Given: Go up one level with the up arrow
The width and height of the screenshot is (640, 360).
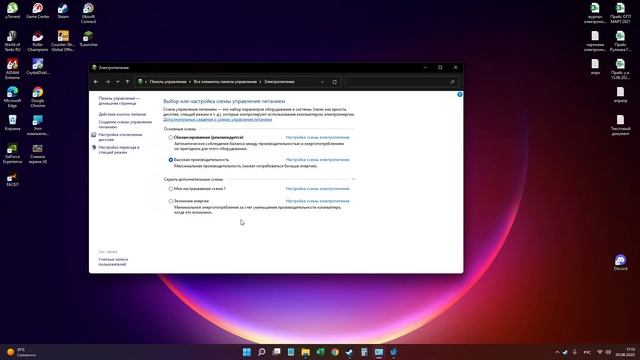Looking at the screenshot, I should pos(127,82).
